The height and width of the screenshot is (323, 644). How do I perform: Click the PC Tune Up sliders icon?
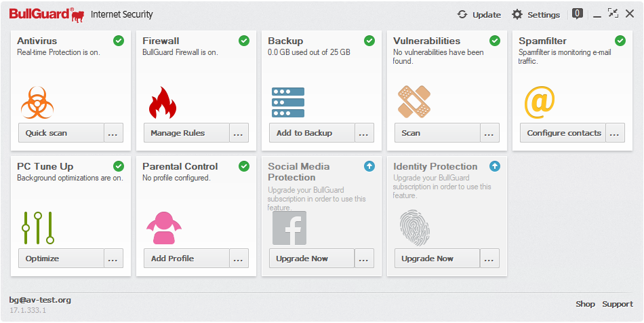point(37,227)
